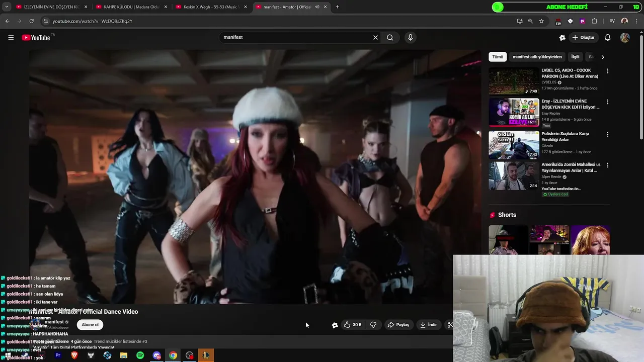Like the video showing 30 B
Image resolution: width=644 pixels, height=362 pixels.
click(x=353, y=325)
